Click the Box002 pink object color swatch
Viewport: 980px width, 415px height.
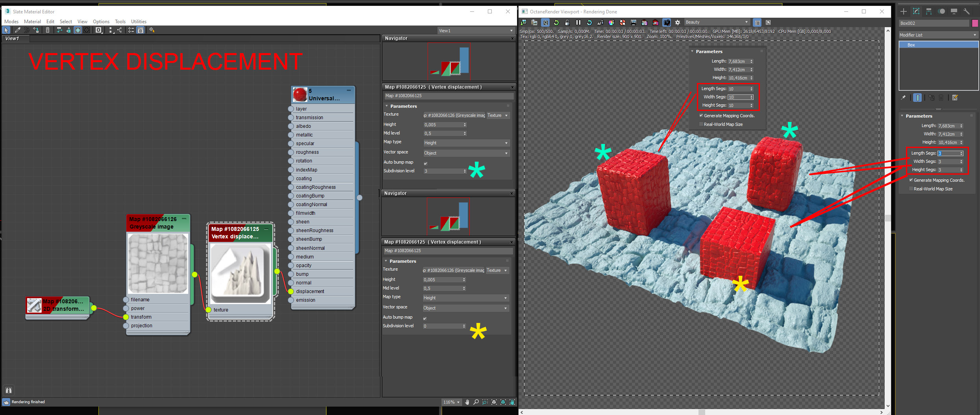pyautogui.click(x=975, y=23)
